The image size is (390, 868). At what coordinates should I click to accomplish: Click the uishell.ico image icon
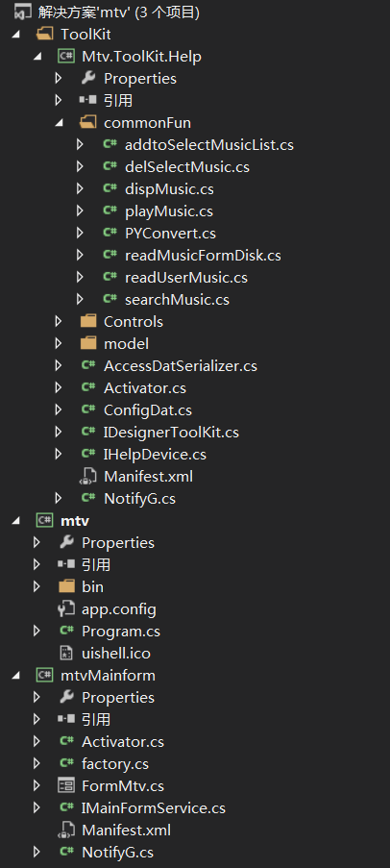coord(66,654)
